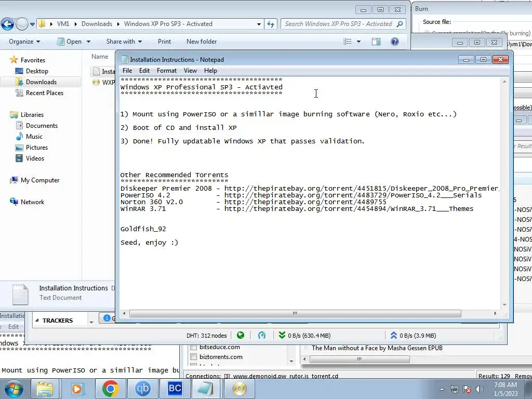Toggle the bitseduce.com checkbox
532x399 pixels.
point(193,347)
